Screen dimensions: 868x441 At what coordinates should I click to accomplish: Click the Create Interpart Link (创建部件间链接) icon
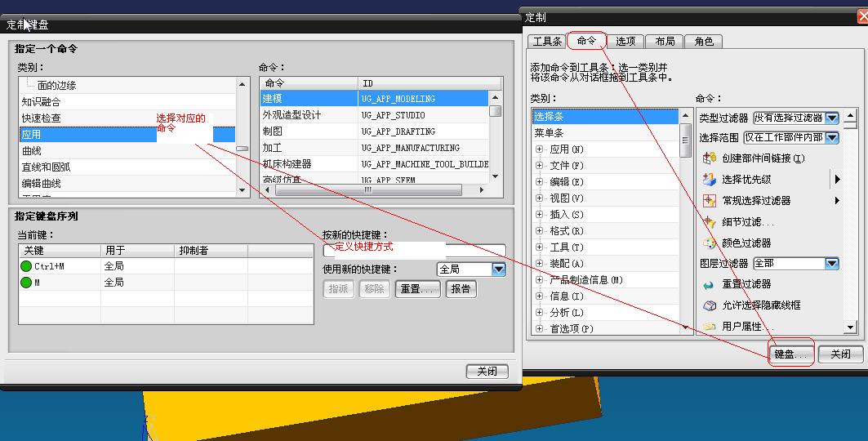(709, 158)
